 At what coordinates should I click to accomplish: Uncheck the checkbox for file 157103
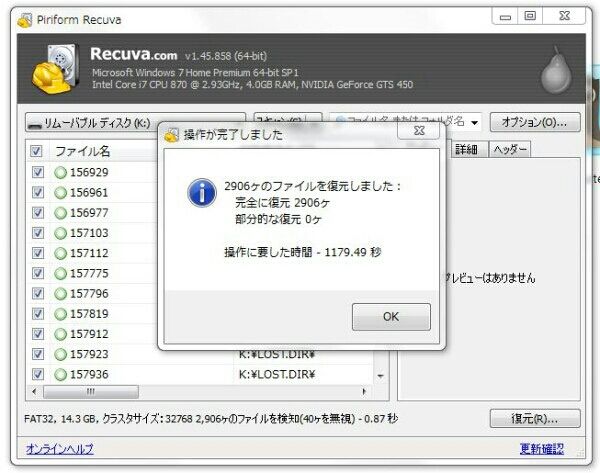coord(38,233)
